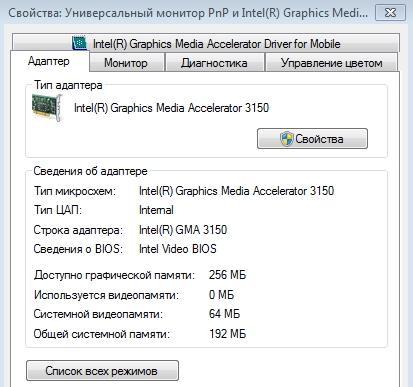This screenshot has height=387, width=413.
Task: Click the Intel Video BIOS value
Action: click(178, 249)
